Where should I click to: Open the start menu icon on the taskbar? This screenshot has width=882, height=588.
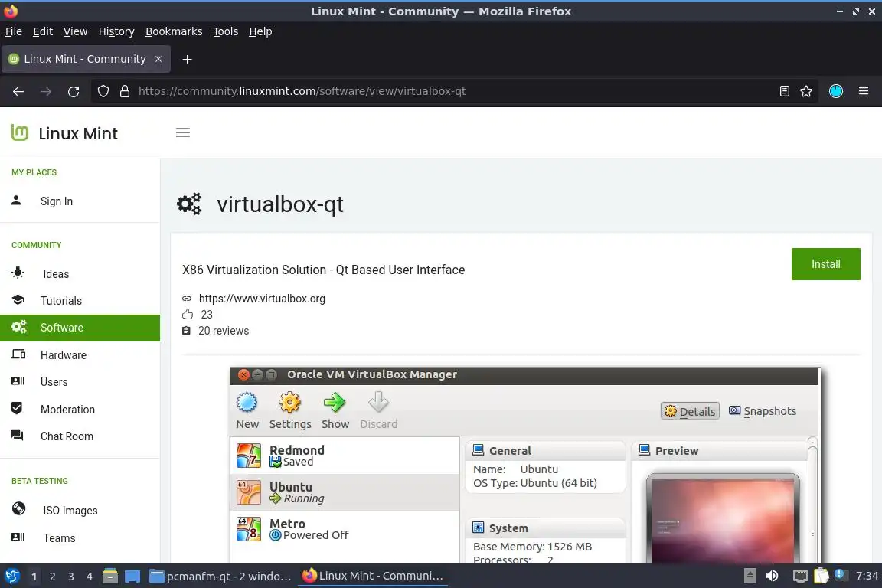12,576
